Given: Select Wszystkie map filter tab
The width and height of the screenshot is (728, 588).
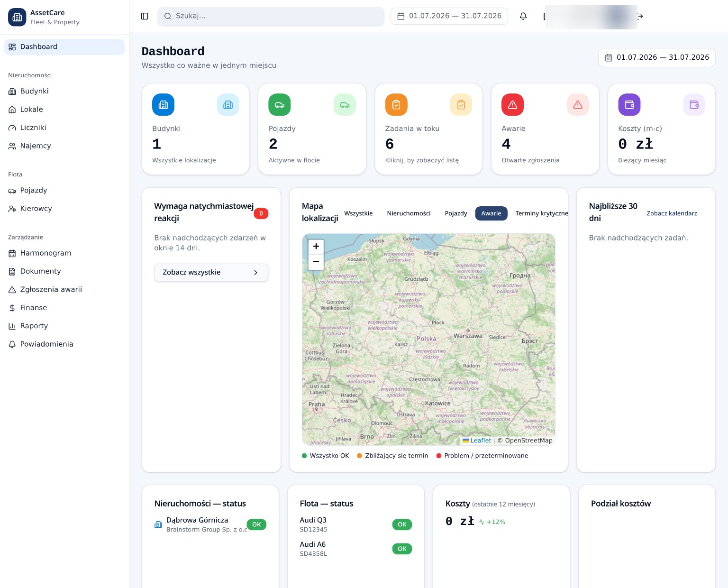Looking at the screenshot, I should pyautogui.click(x=358, y=213).
